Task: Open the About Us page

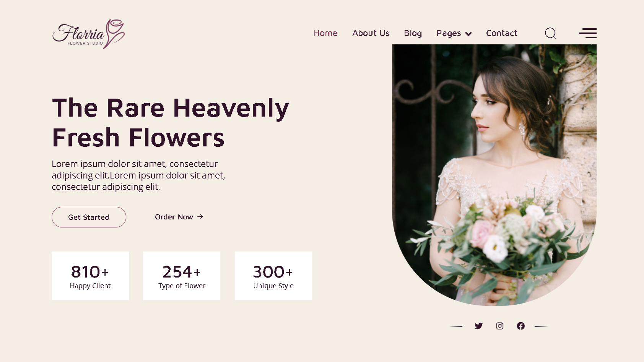Action: tap(371, 33)
